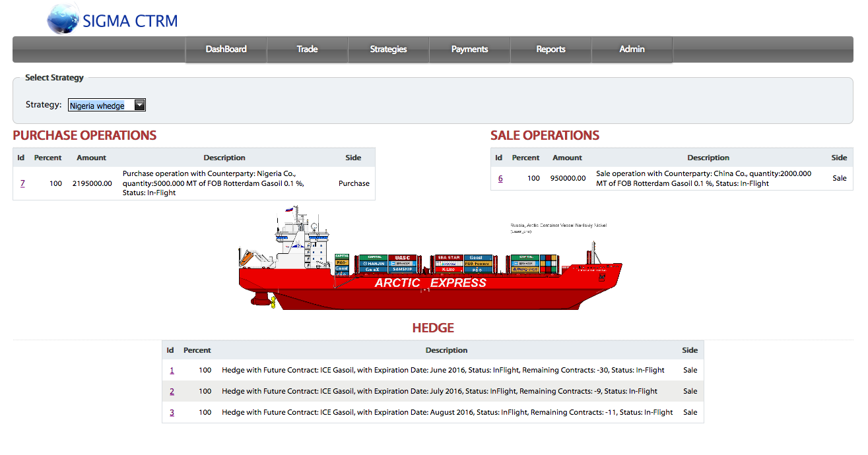Image resolution: width=868 pixels, height=455 pixels.
Task: Click the Percent column header in Sale Operations
Action: coord(525,158)
